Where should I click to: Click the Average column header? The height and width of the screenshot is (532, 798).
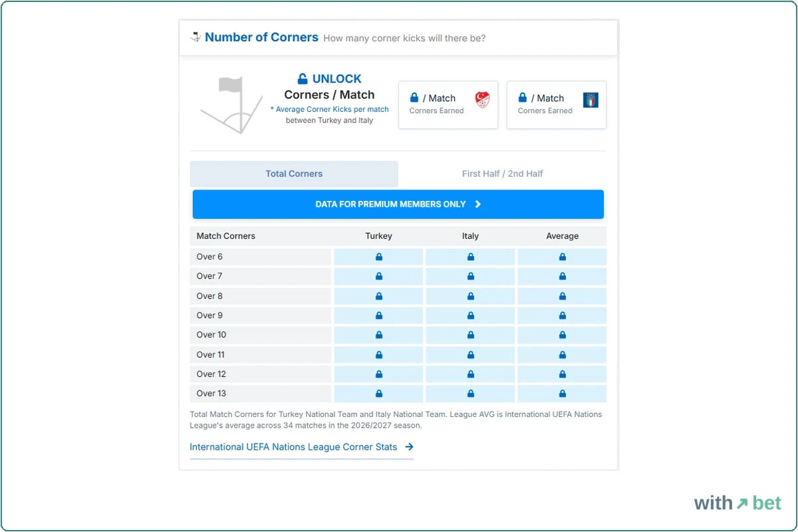pyautogui.click(x=563, y=236)
